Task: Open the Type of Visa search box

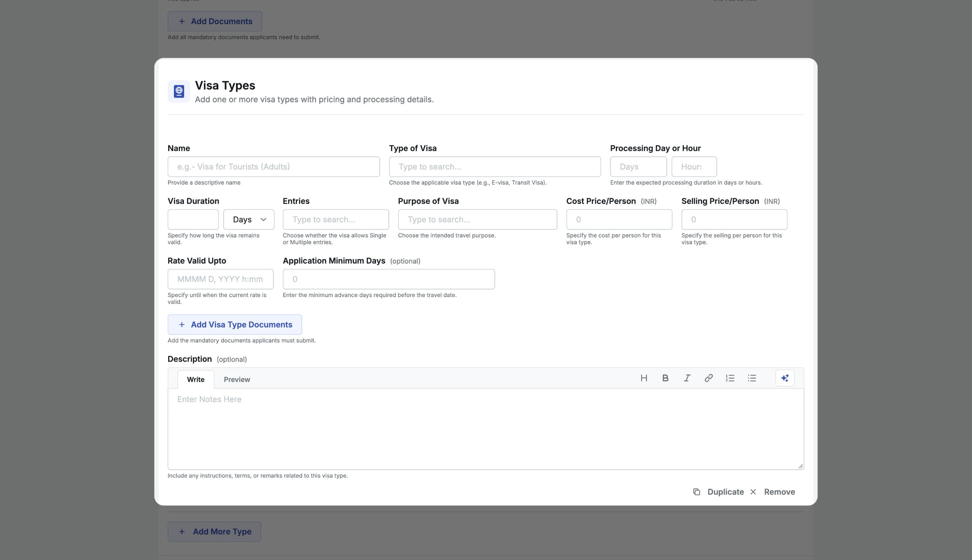Action: 494,167
